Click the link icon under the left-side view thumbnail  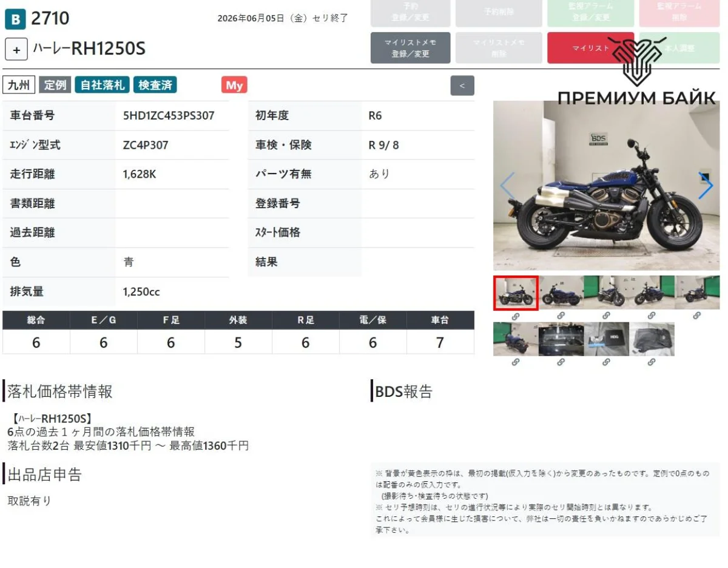[x=561, y=316]
